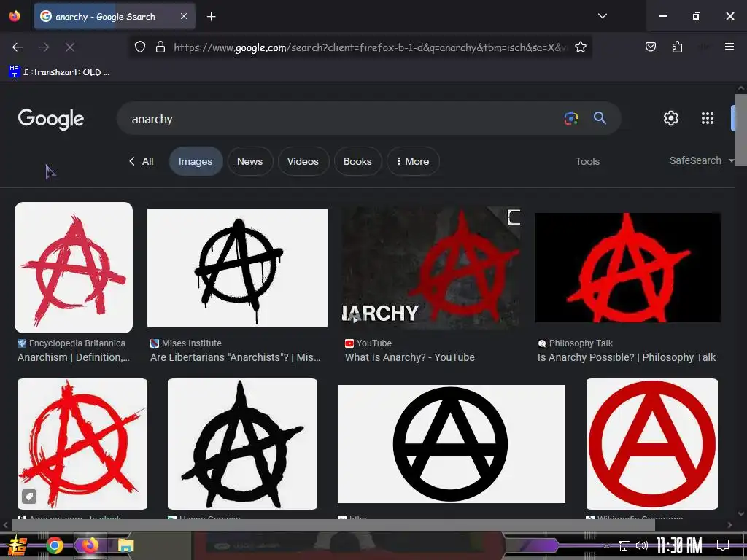The width and height of the screenshot is (747, 560).
Task: Open the Start menu icon on taskbar
Action: 18,545
